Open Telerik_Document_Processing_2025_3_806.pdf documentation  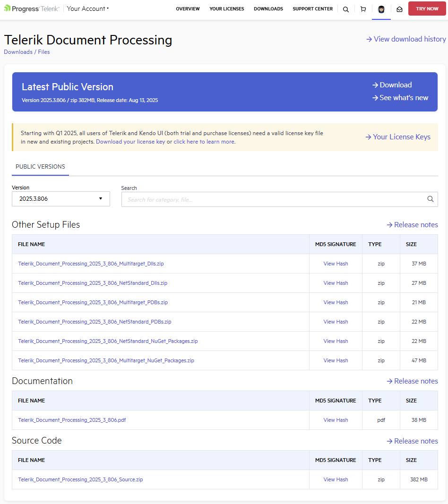click(x=71, y=419)
